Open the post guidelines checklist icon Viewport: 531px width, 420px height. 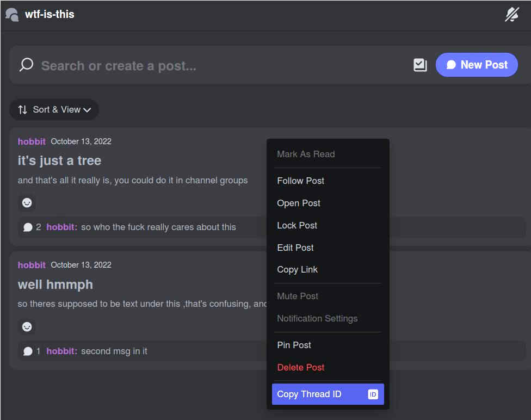[420, 65]
